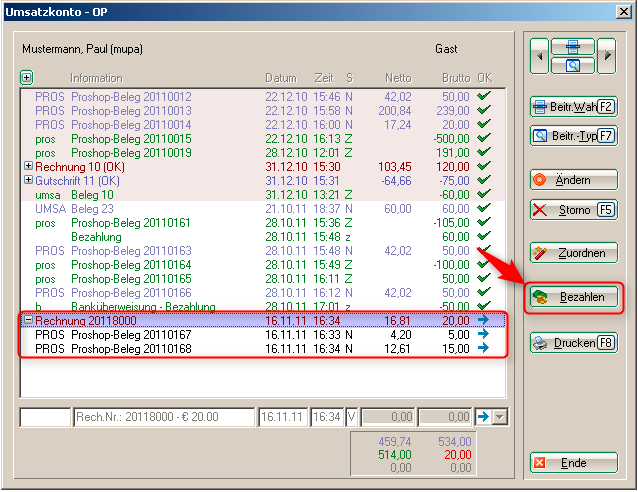The image size is (638, 492).
Task: Click the Zuordnen assign button
Action: [573, 254]
